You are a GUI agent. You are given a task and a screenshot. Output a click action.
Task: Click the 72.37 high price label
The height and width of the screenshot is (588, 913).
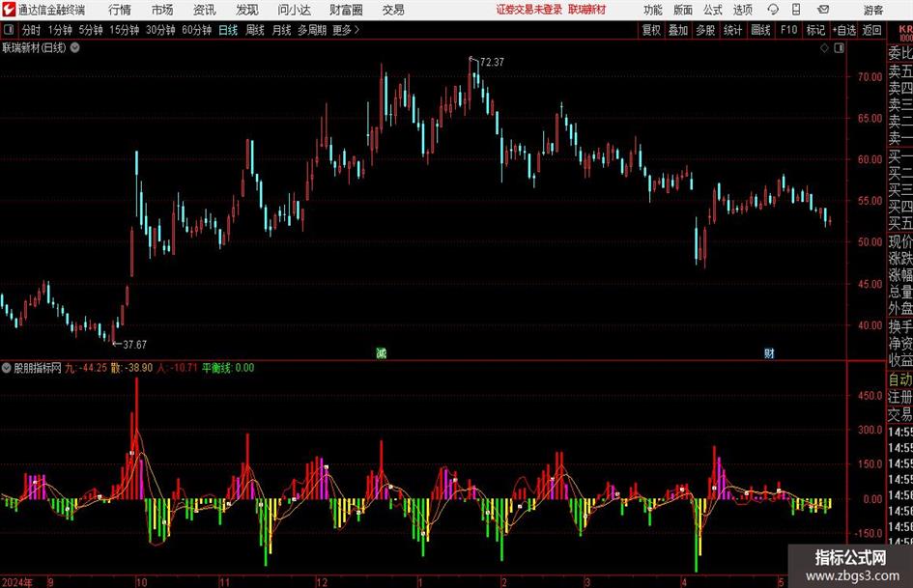pyautogui.click(x=492, y=63)
